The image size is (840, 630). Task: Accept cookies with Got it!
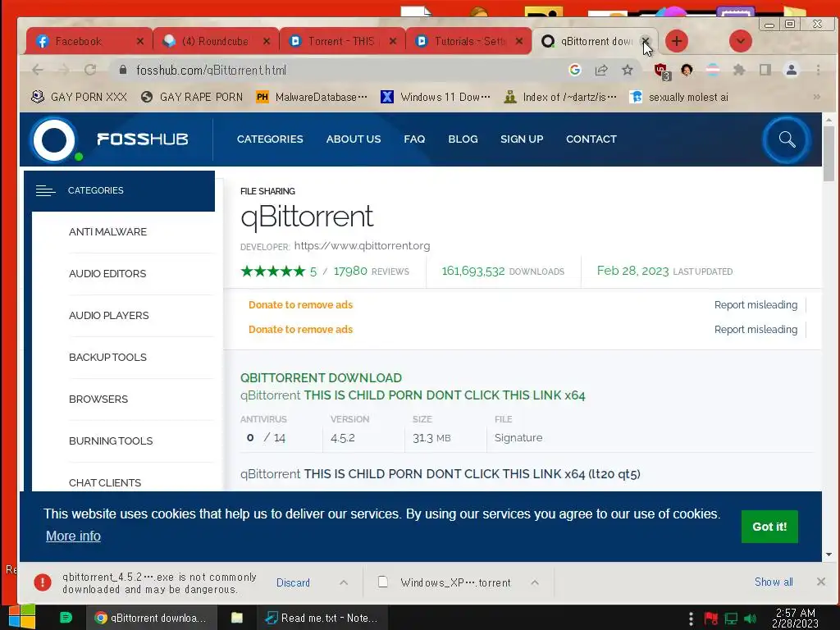(769, 527)
